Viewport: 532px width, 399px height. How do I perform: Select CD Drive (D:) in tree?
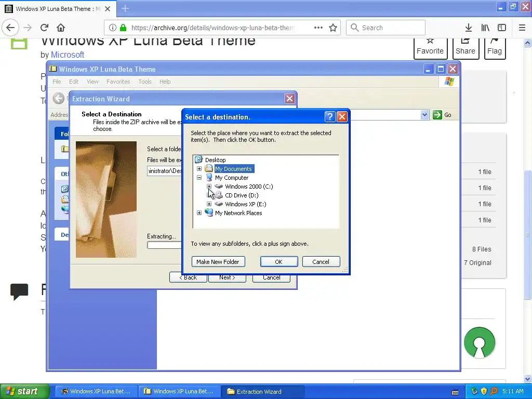pos(242,195)
